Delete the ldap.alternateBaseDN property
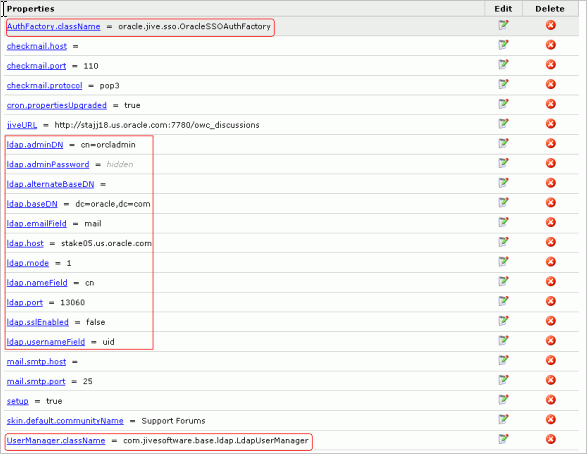The width and height of the screenshot is (587, 454). click(550, 183)
